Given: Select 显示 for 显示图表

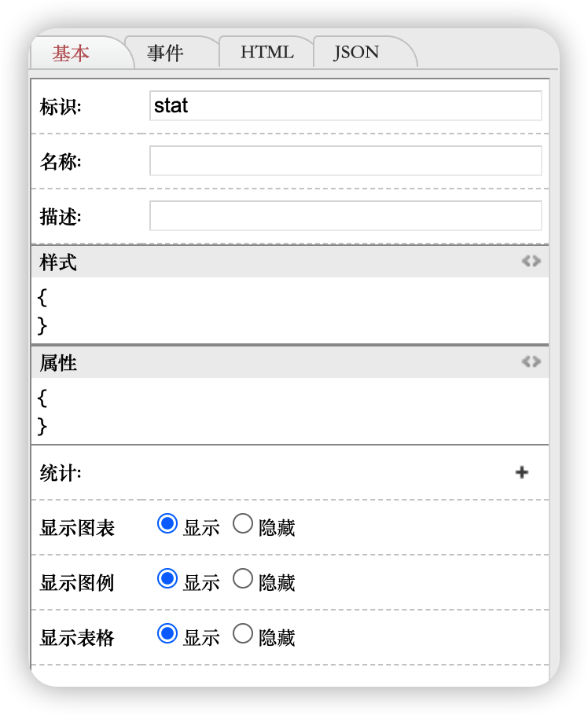Looking at the screenshot, I should pos(167,524).
